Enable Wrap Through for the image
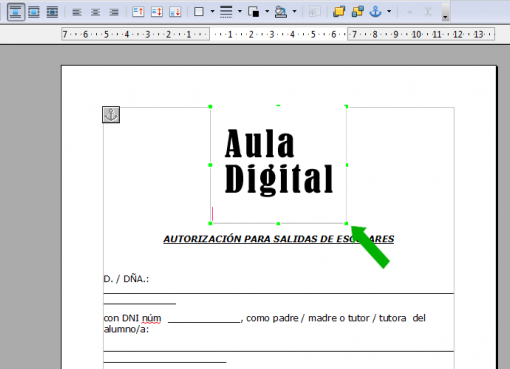 tap(52, 12)
